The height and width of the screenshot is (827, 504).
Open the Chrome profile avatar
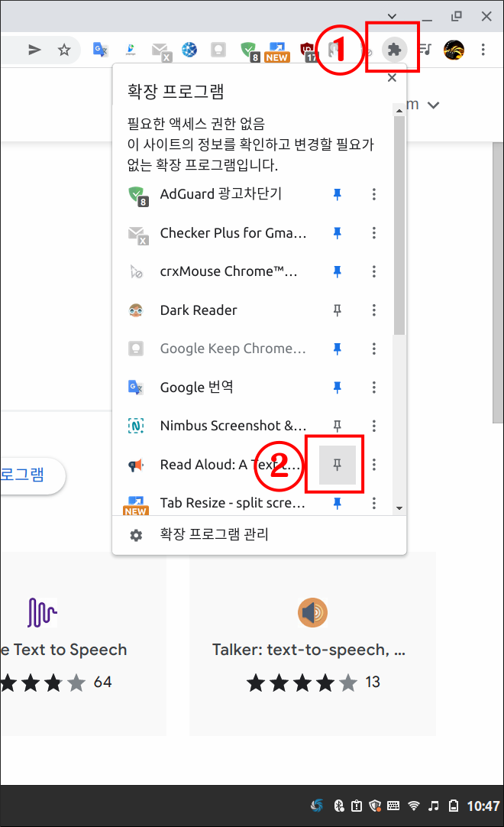point(454,50)
